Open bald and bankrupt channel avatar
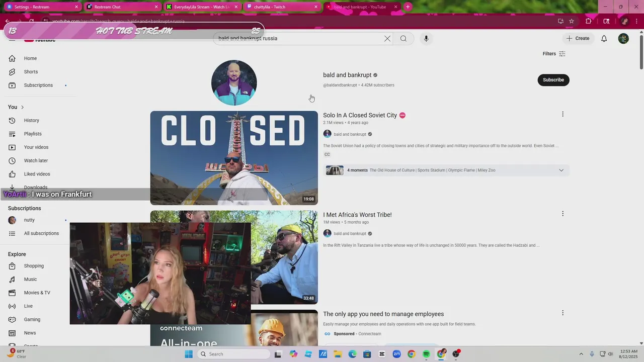 pos(234,83)
